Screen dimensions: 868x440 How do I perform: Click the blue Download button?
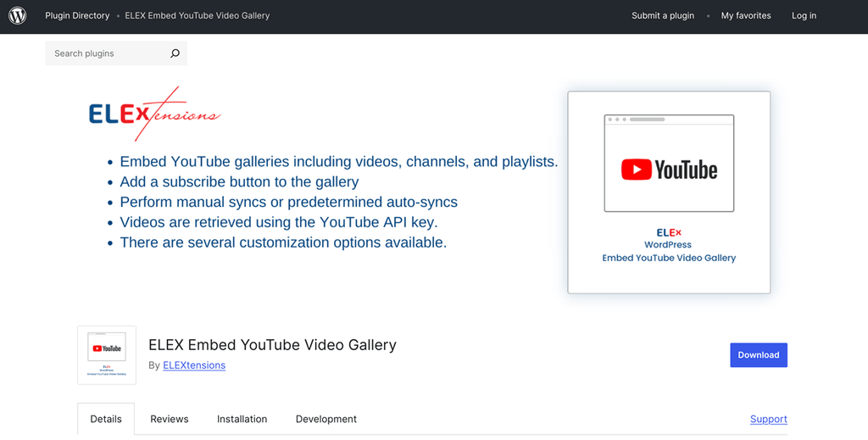pyautogui.click(x=759, y=355)
